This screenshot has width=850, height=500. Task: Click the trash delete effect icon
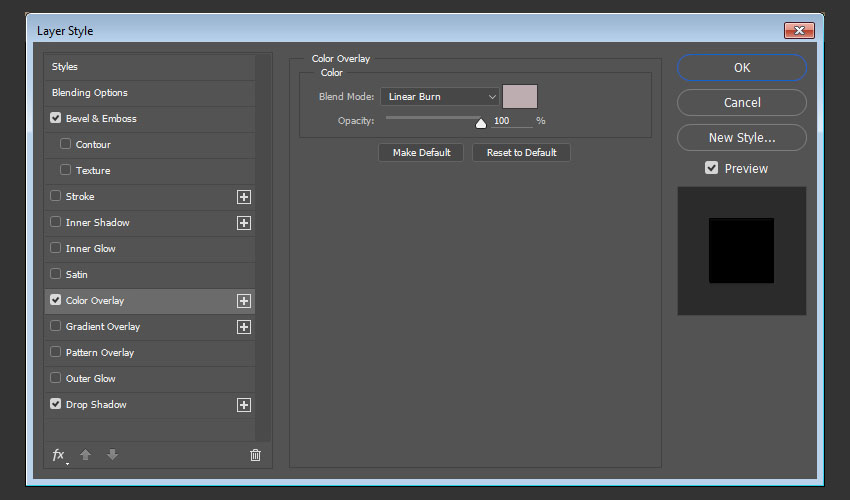[255, 455]
